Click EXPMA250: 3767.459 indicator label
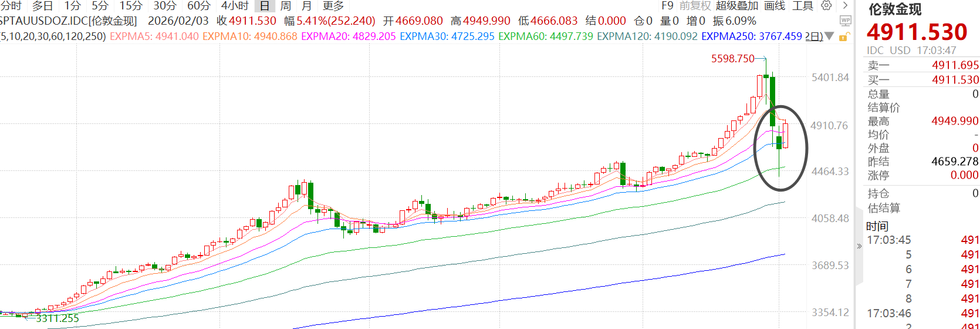 pyautogui.click(x=752, y=36)
